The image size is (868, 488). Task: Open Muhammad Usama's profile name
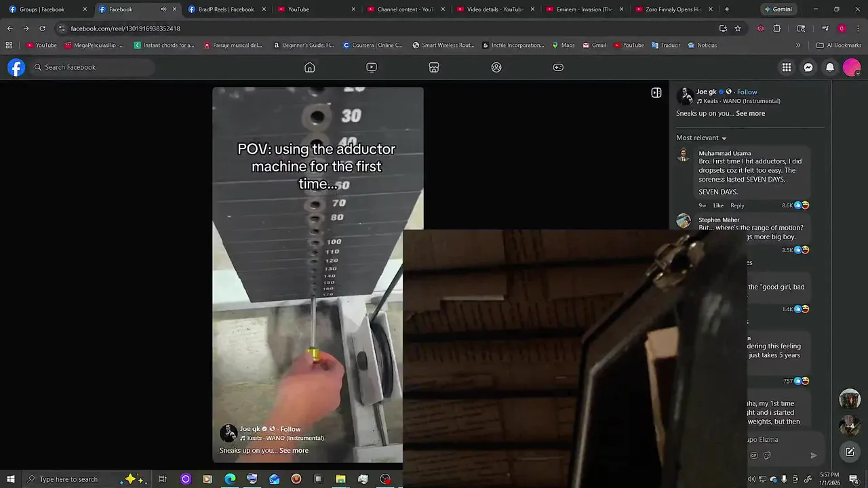tap(725, 153)
